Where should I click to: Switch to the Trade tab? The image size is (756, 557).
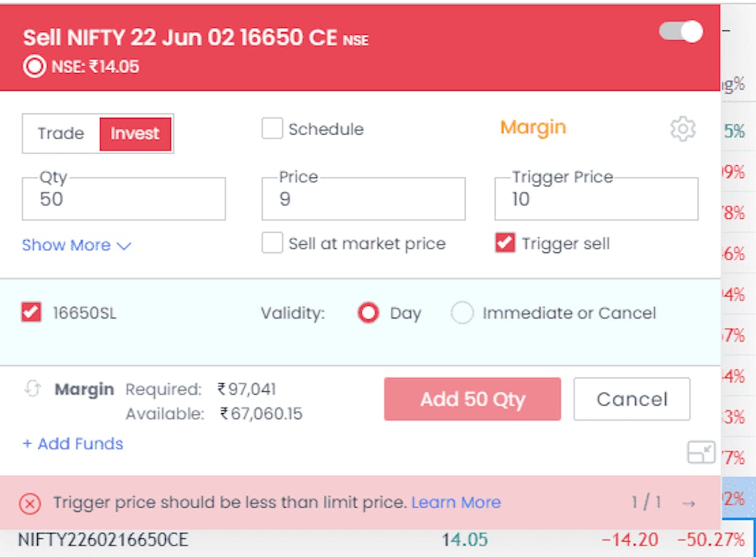[60, 133]
